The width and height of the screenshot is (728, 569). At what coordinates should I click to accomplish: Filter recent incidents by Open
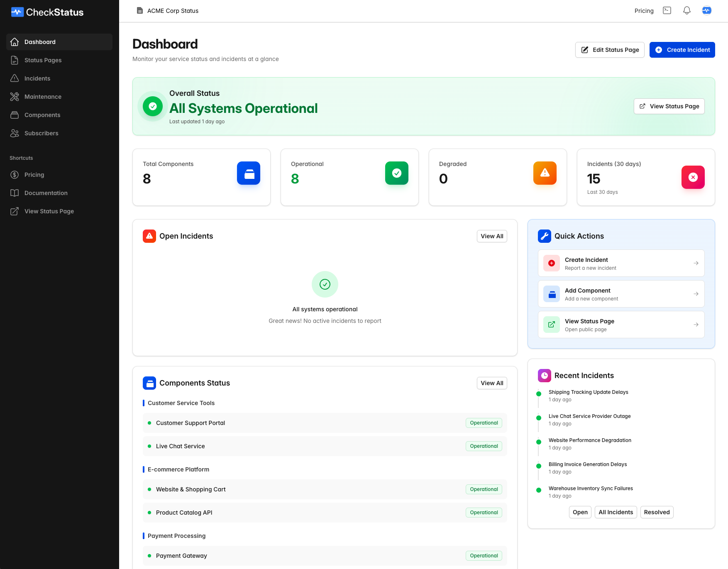tap(580, 512)
